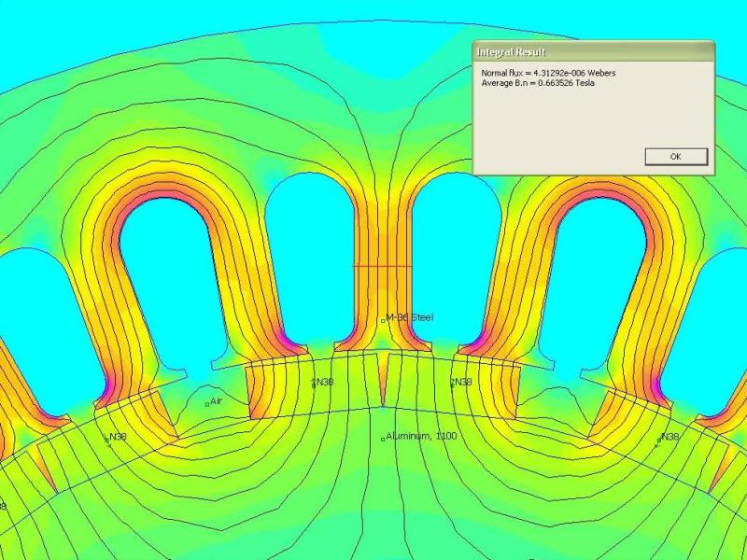Click OK in the Integral Result dialog
The image size is (747, 560).
tap(675, 157)
